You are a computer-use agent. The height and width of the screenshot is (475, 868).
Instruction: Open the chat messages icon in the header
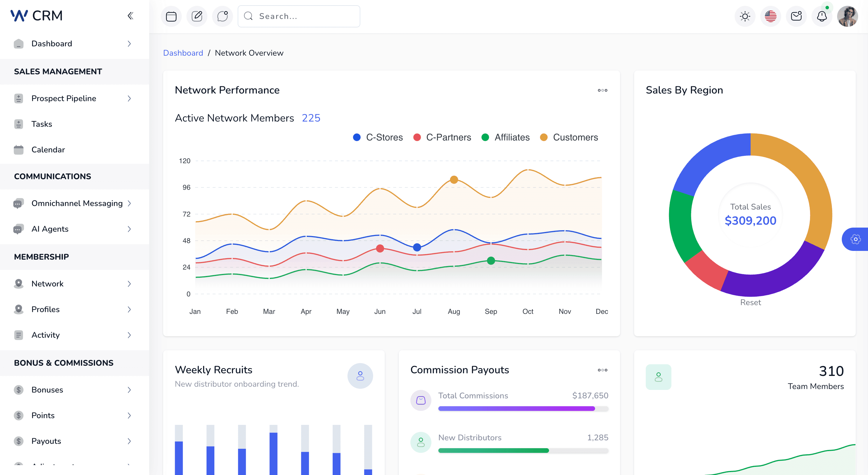(x=222, y=16)
